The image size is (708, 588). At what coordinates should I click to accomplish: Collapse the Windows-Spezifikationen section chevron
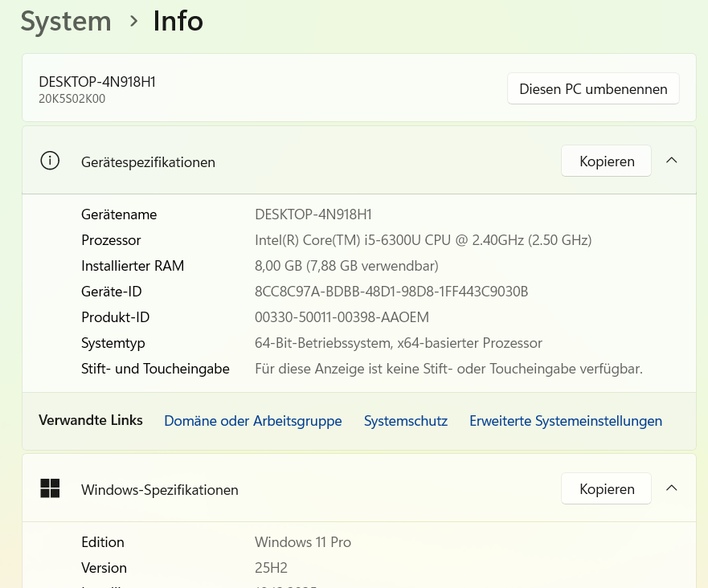tap(671, 488)
